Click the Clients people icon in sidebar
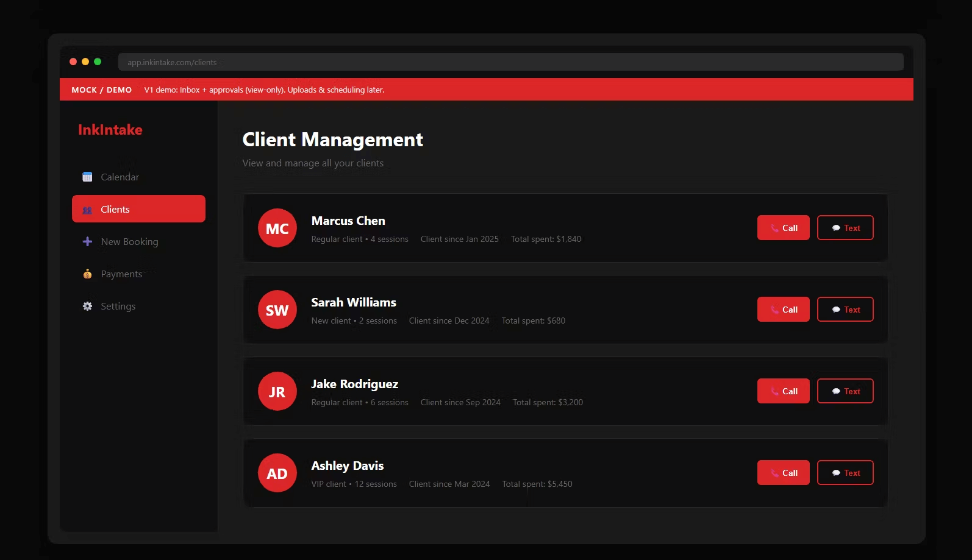The width and height of the screenshot is (972, 560). click(x=87, y=210)
